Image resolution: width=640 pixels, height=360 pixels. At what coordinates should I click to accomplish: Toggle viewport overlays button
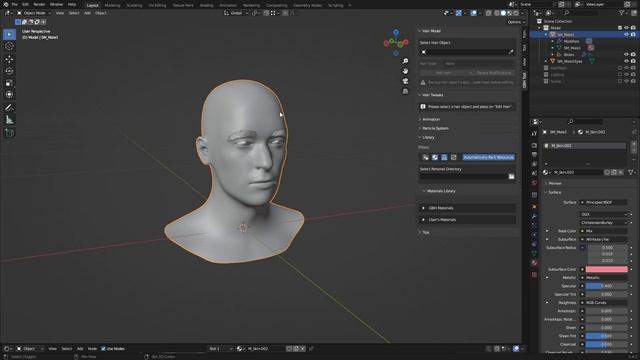click(473, 13)
